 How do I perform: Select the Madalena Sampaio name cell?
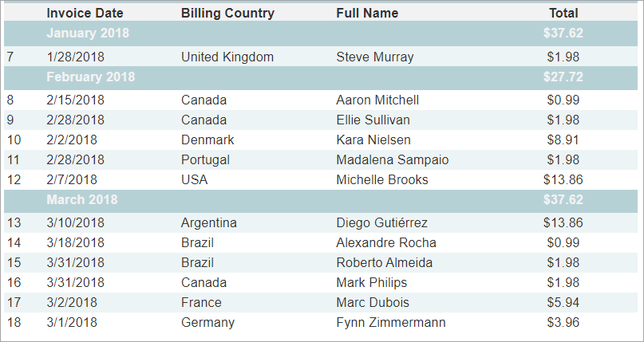393,159
